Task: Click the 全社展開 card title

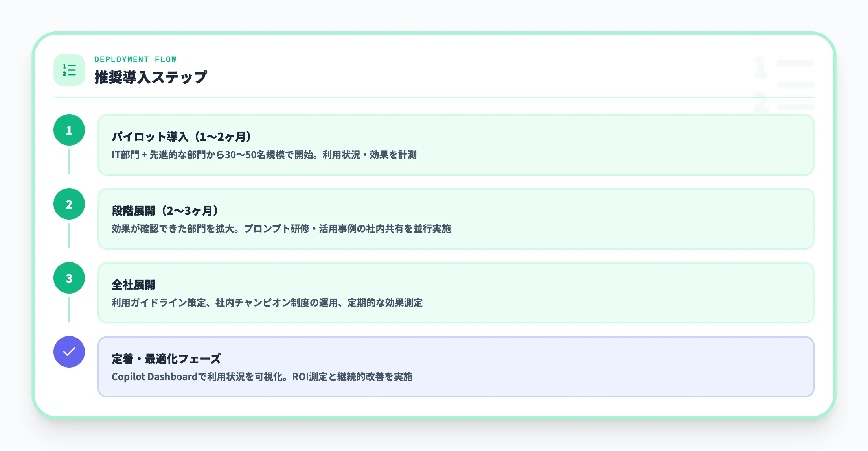Action: [133, 284]
